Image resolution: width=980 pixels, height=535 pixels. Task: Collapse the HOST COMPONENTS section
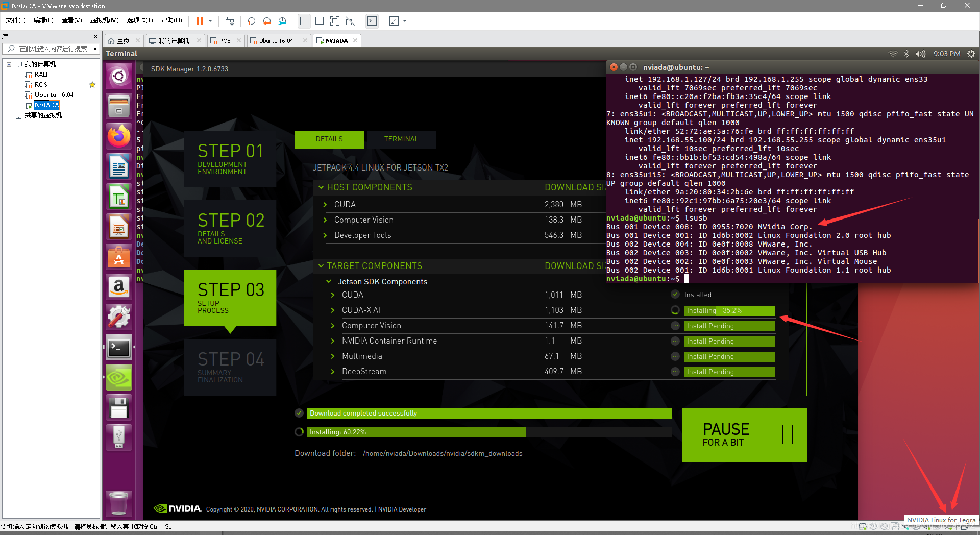point(321,187)
